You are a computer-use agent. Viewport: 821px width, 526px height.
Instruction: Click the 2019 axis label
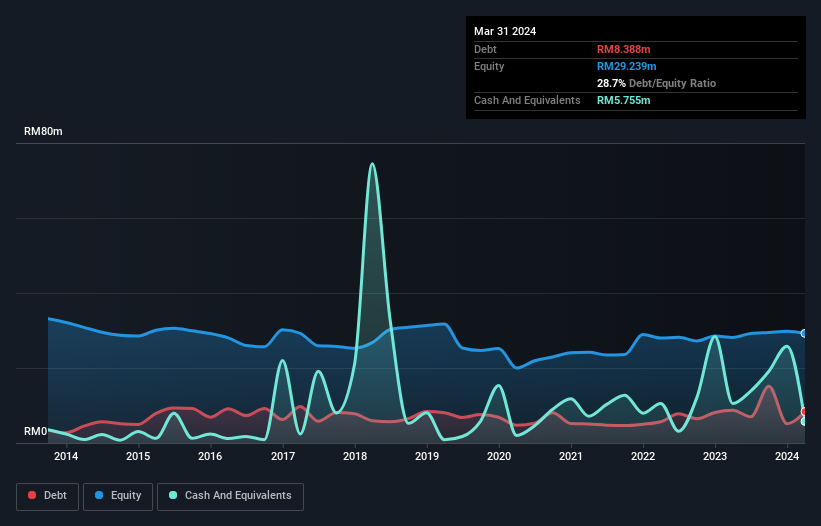pyautogui.click(x=427, y=456)
